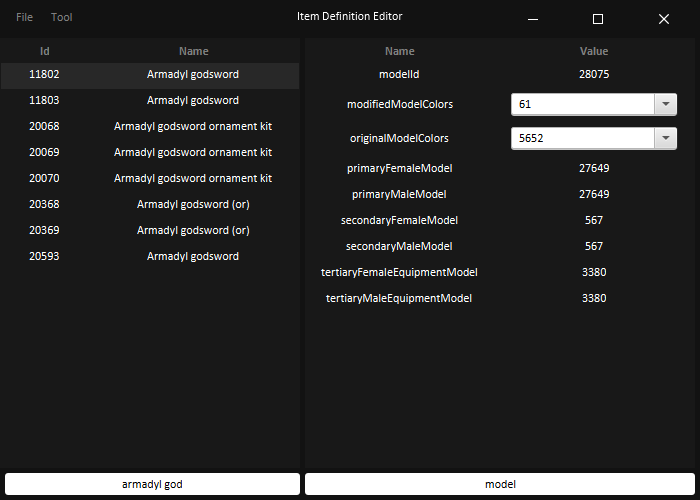Select Armadyl godsword (or) row 20369
The image size is (700, 500).
[x=150, y=230]
